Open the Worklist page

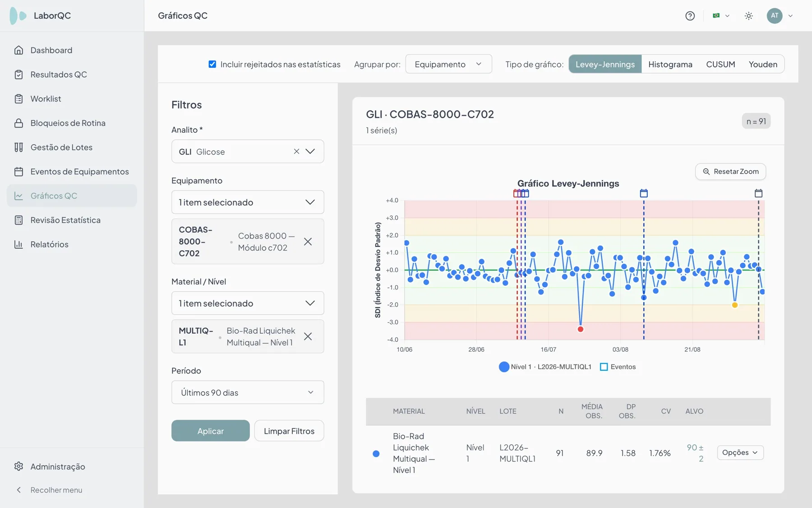point(72,99)
